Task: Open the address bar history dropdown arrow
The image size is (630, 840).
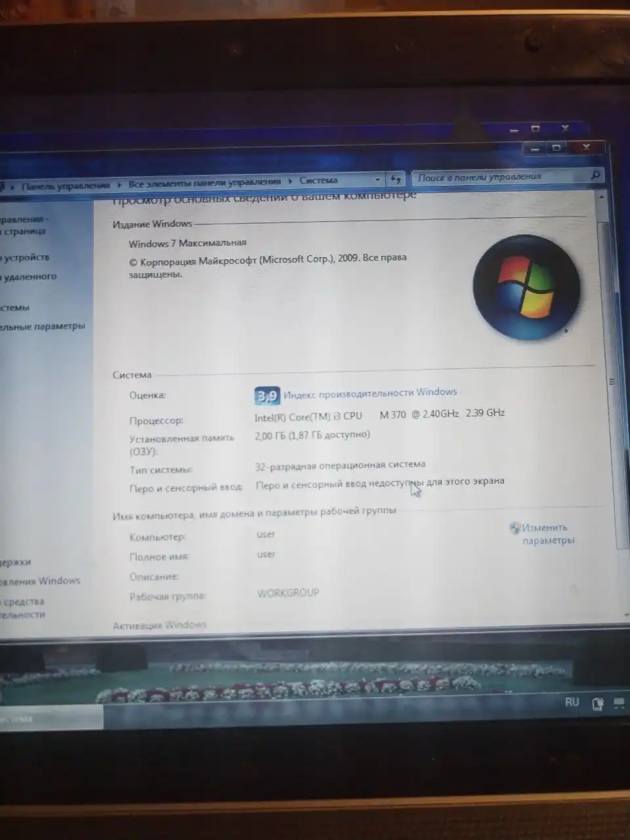Action: click(x=377, y=179)
